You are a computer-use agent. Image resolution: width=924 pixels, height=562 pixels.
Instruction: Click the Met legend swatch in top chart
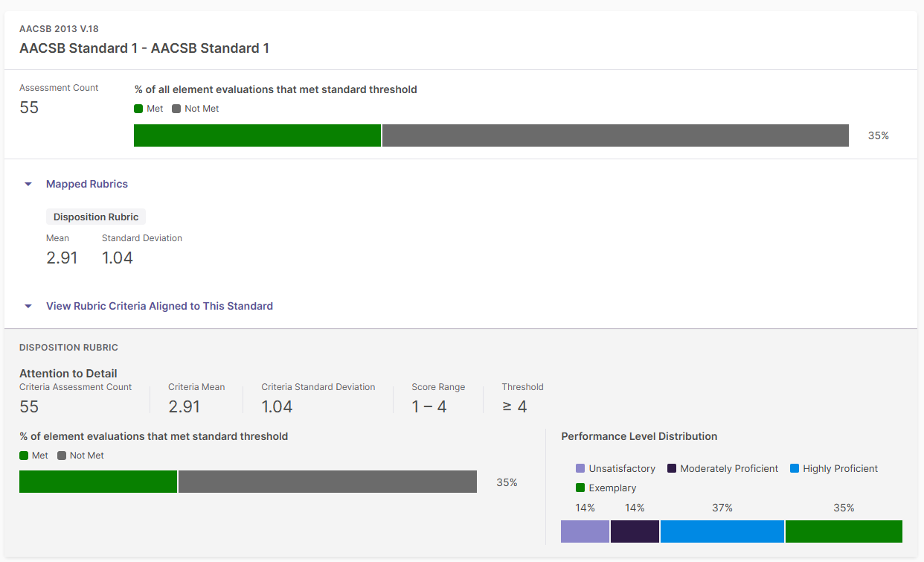(138, 109)
